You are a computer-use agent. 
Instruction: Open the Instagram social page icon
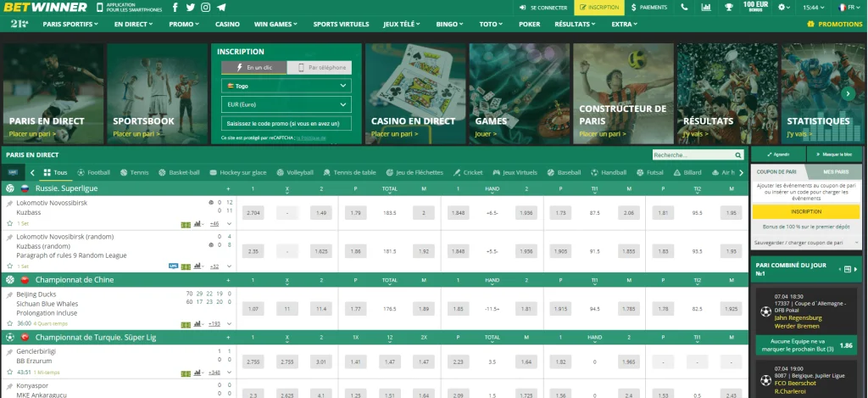pyautogui.click(x=206, y=7)
